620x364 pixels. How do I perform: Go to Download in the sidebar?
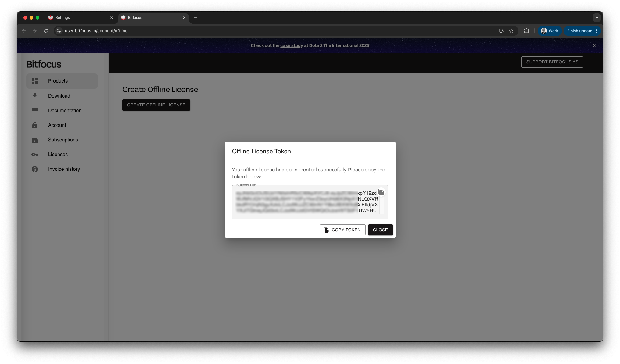(x=62, y=96)
